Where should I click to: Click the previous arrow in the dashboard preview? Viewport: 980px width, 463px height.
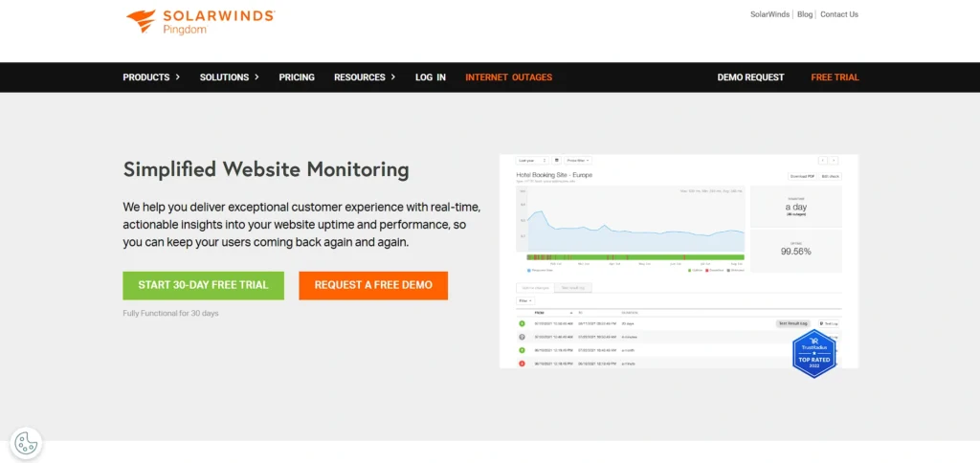coord(823,161)
